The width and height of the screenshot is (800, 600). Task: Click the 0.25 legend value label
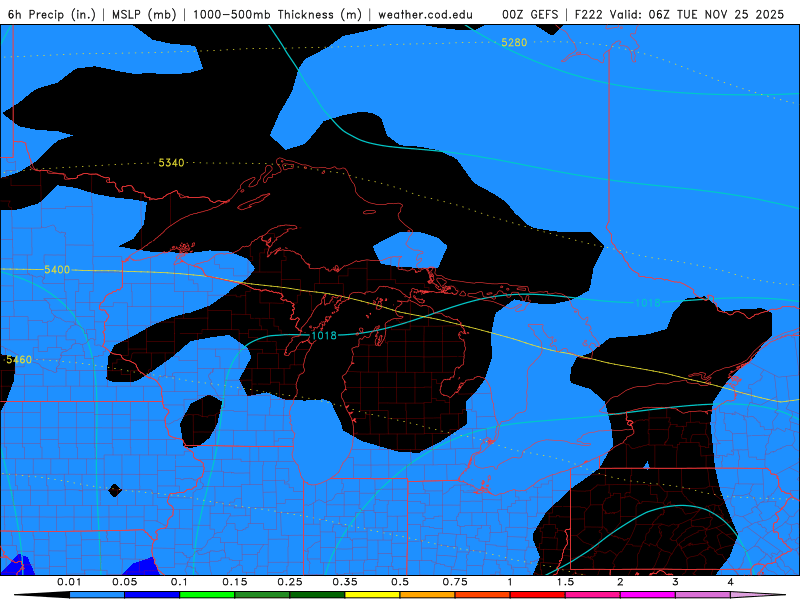(x=290, y=582)
